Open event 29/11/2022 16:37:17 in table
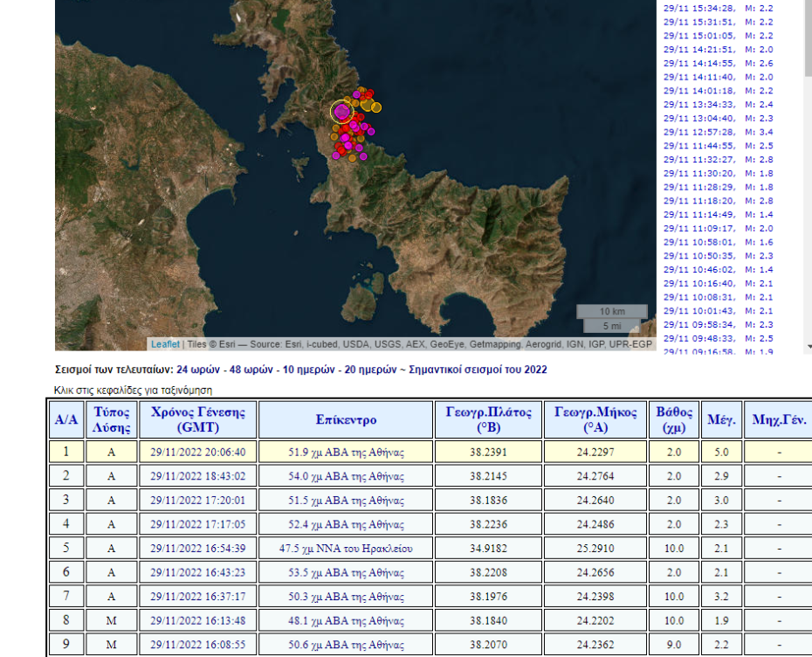This screenshot has height=657, width=812. coord(198,597)
